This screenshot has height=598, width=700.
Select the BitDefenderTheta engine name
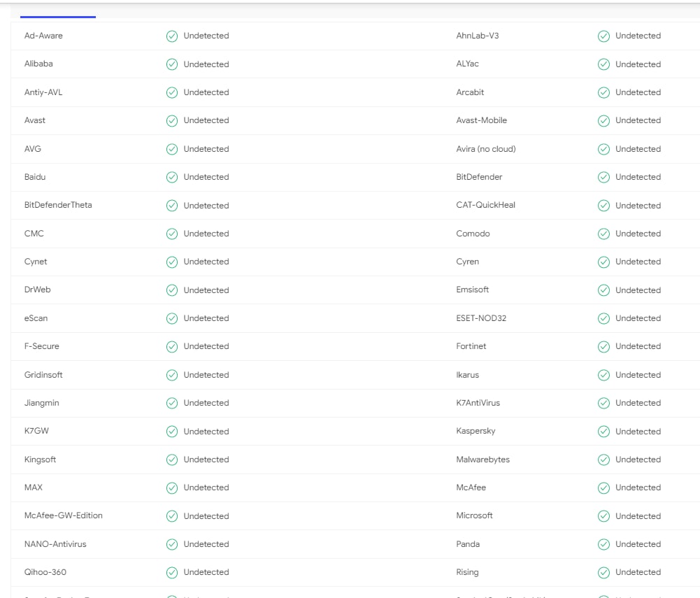pyautogui.click(x=58, y=205)
